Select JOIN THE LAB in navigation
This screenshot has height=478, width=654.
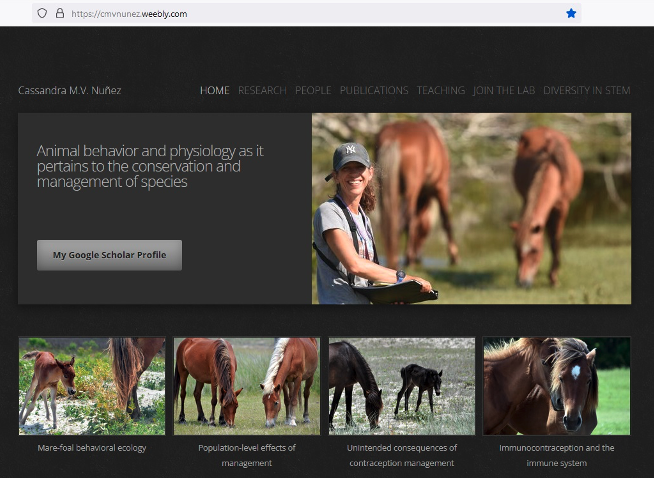pyautogui.click(x=504, y=90)
